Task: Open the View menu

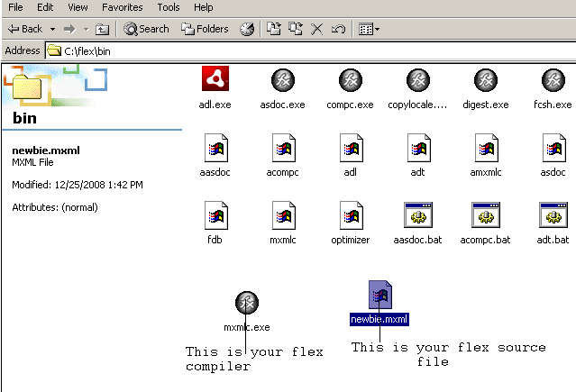Action: (x=78, y=7)
